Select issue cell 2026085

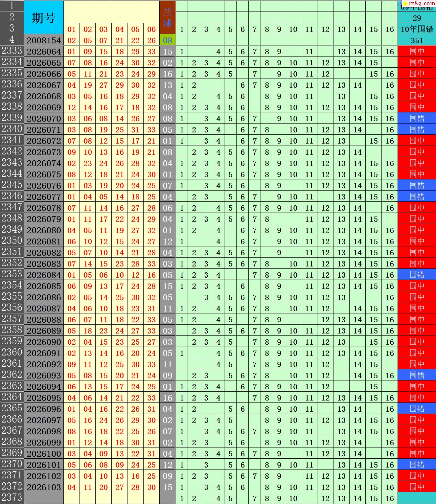[44, 286]
